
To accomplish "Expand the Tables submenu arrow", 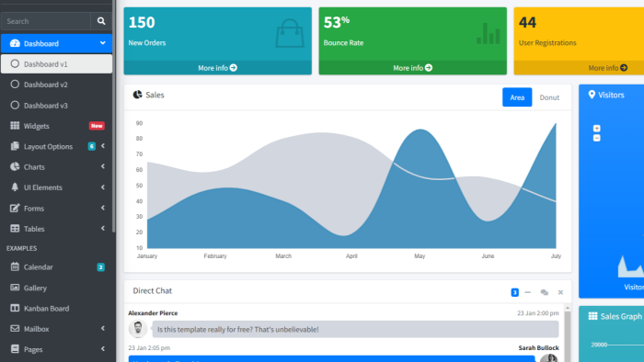I will coord(103,229).
